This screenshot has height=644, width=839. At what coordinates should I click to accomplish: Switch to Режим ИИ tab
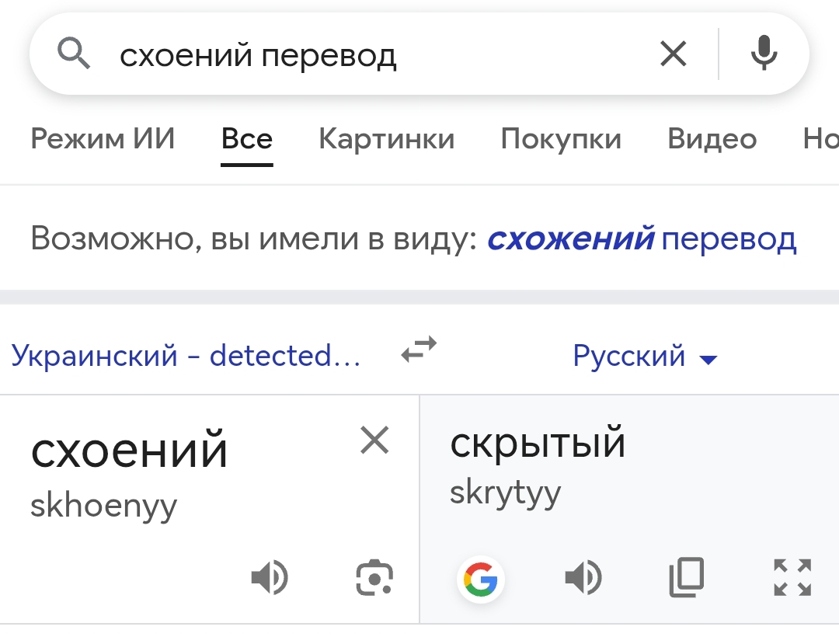pyautogui.click(x=103, y=139)
